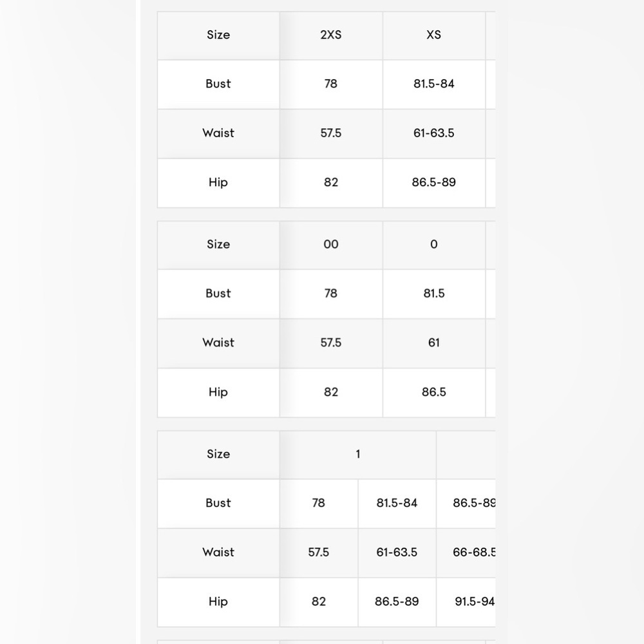Select Bust 86.5-89 in third table
Screen dimensions: 644x644
(466, 504)
